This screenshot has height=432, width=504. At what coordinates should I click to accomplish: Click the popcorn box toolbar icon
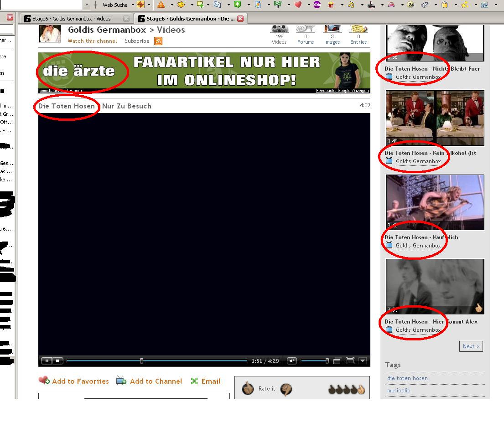[331, 5]
